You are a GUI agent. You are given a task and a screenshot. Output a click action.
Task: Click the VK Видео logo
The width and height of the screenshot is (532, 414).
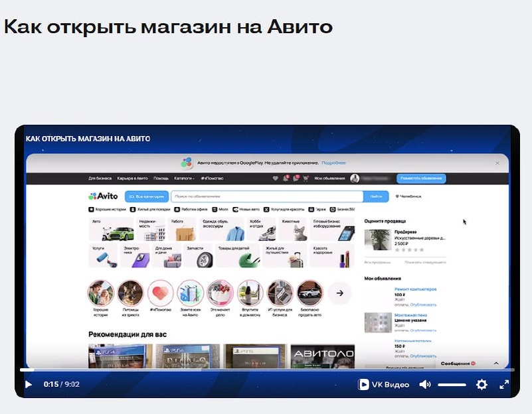(383, 385)
